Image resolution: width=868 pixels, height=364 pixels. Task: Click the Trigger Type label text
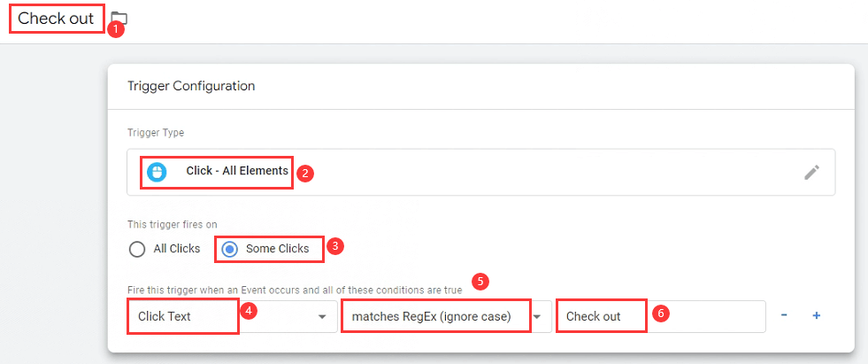pos(156,133)
